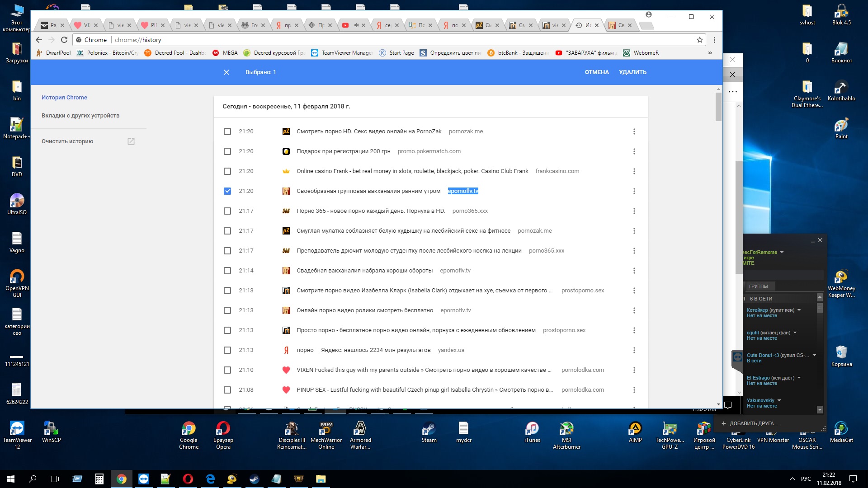Open the Start Page bookmark

[396, 53]
